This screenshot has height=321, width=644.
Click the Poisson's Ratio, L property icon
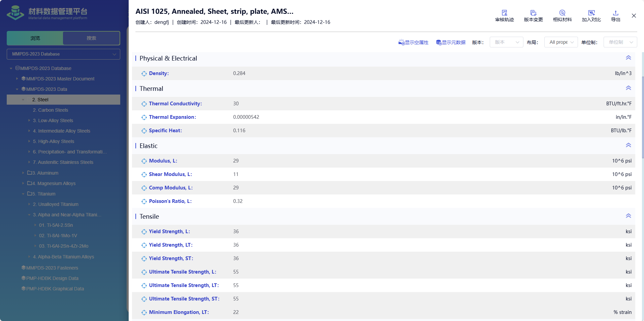(144, 202)
